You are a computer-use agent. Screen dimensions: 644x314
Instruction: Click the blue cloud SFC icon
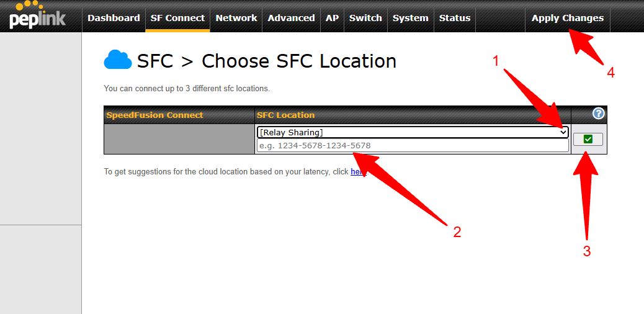click(x=117, y=60)
